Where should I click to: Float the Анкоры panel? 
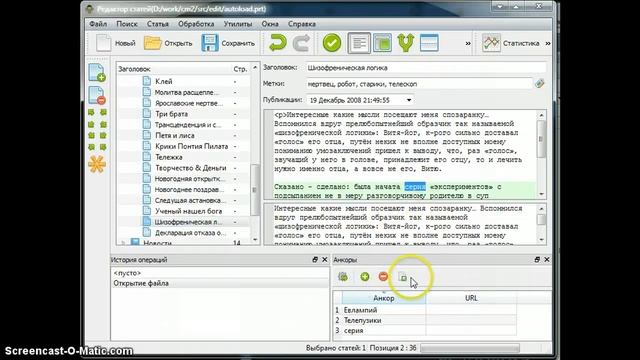tap(537, 260)
